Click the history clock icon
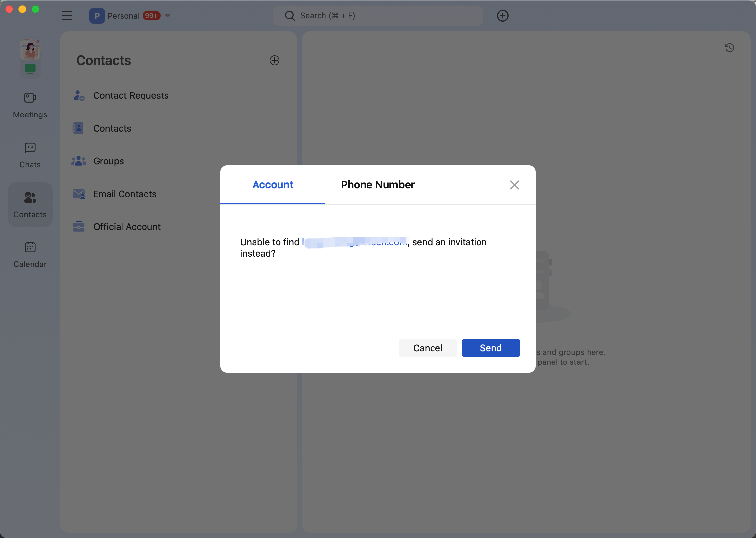Image resolution: width=756 pixels, height=538 pixels. point(729,48)
